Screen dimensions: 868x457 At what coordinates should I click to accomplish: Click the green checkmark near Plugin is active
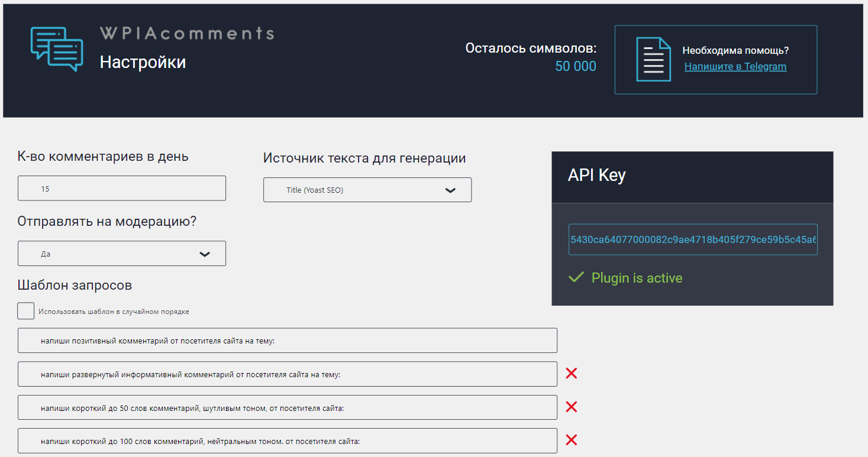576,277
